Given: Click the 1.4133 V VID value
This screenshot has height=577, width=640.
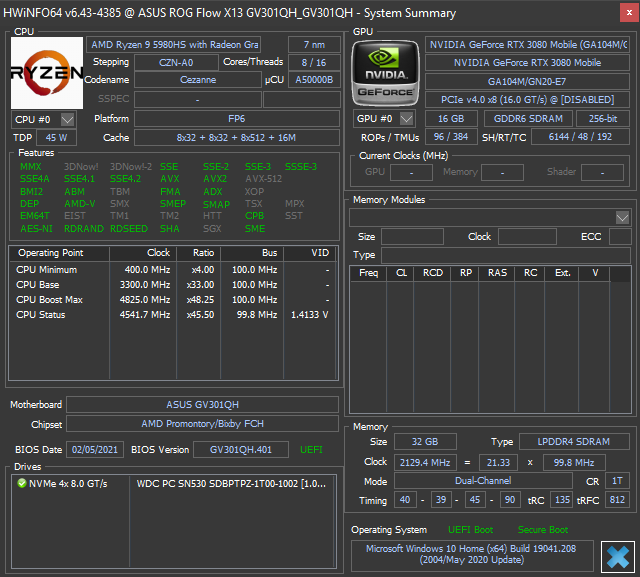Looking at the screenshot, I should tap(309, 315).
